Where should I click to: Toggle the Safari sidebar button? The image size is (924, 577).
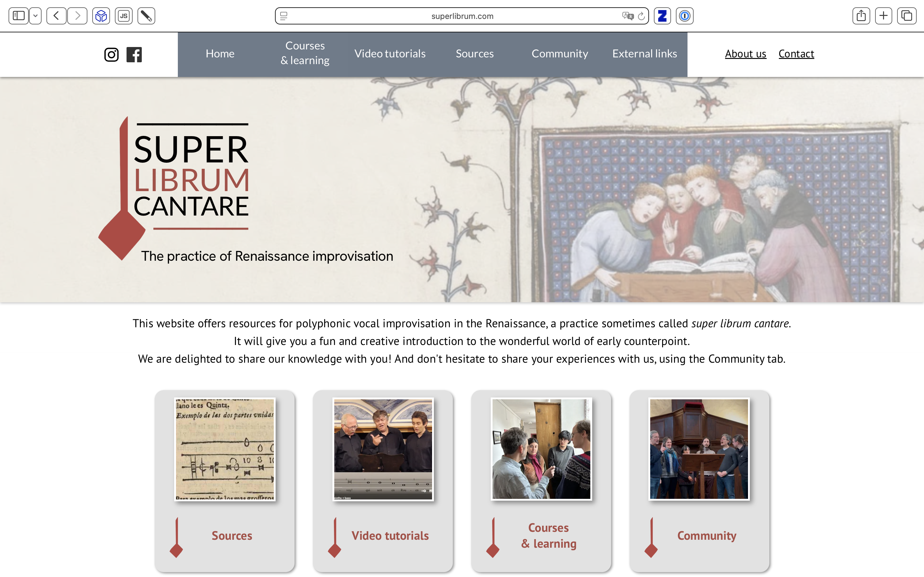[18, 16]
